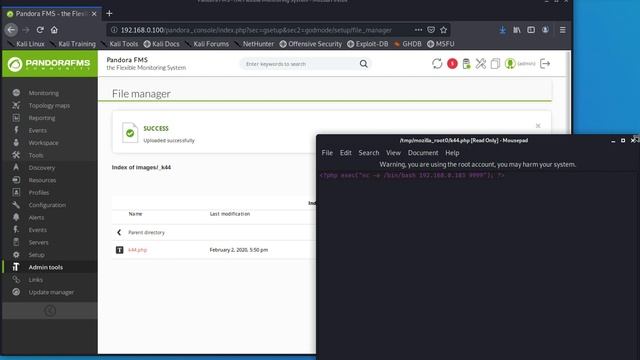Click the Pandora autorefresh icon
This screenshot has height=360, width=640.
click(437, 64)
